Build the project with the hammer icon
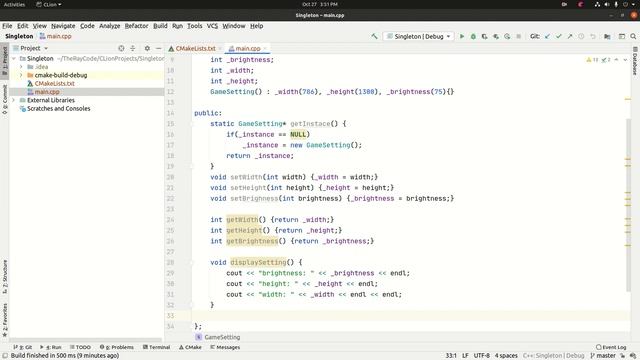The image size is (640, 360). pyautogui.click(x=374, y=36)
